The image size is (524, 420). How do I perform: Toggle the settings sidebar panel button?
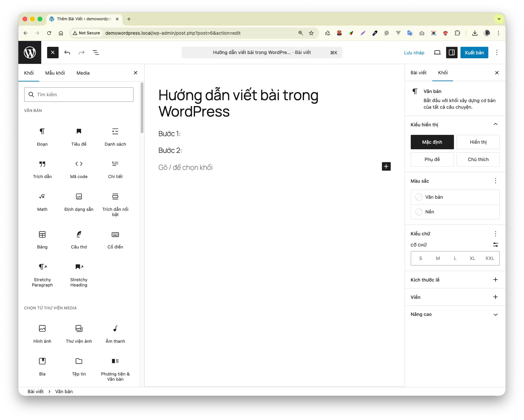pos(452,53)
